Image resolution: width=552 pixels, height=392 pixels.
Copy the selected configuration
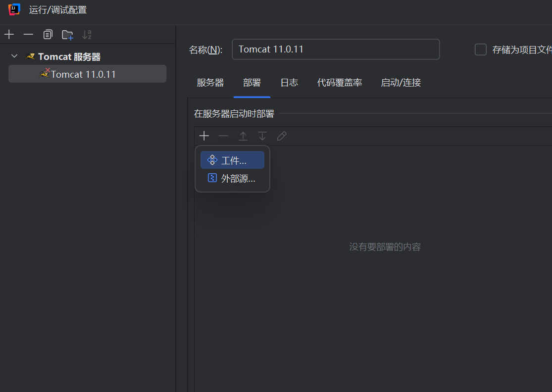pyautogui.click(x=48, y=35)
